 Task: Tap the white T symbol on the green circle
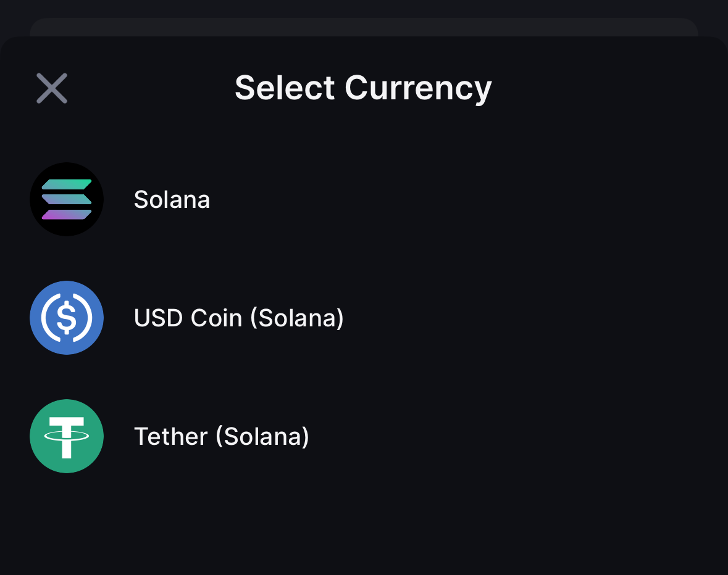point(67,436)
